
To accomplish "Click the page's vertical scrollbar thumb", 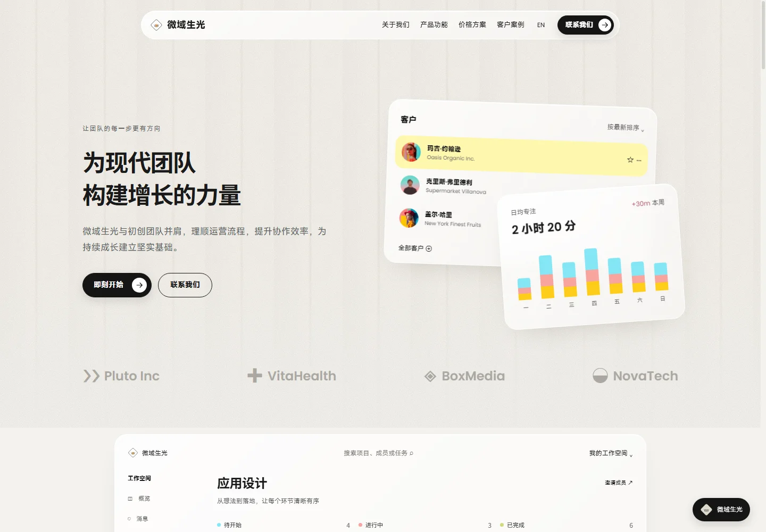I will tap(763, 35).
